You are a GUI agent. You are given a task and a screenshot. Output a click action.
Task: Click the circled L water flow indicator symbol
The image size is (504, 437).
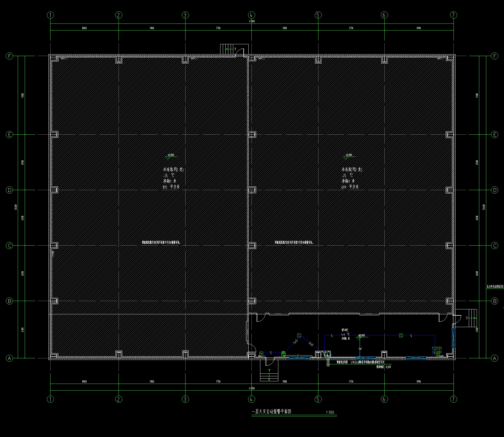(x=435, y=352)
